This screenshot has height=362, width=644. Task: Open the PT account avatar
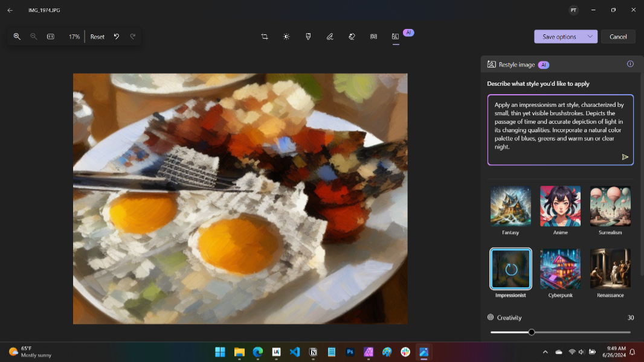pyautogui.click(x=573, y=10)
